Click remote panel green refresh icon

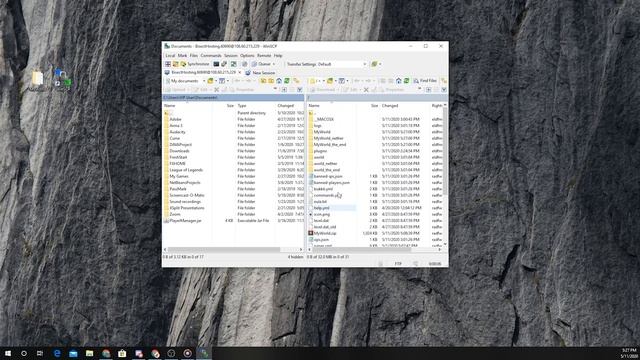coord(407,81)
